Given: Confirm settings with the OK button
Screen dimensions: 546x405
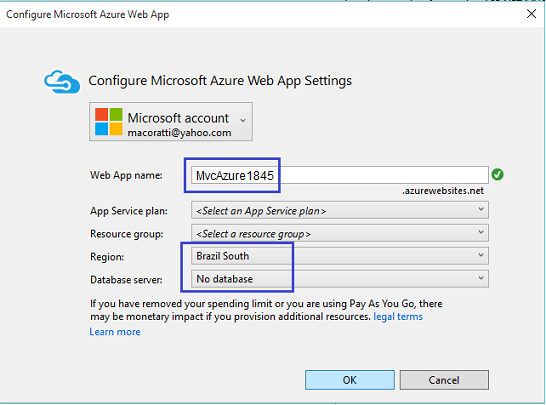Looking at the screenshot, I should [350, 380].
